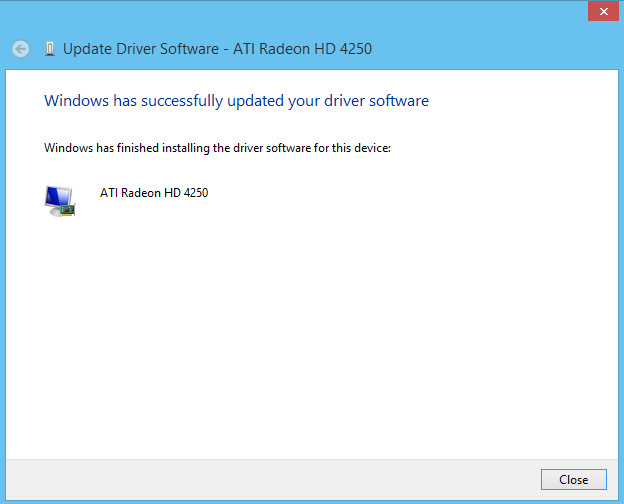The width and height of the screenshot is (624, 504).
Task: Click the 'Windows has finished installing the driver software' text
Action: pyautogui.click(x=217, y=148)
